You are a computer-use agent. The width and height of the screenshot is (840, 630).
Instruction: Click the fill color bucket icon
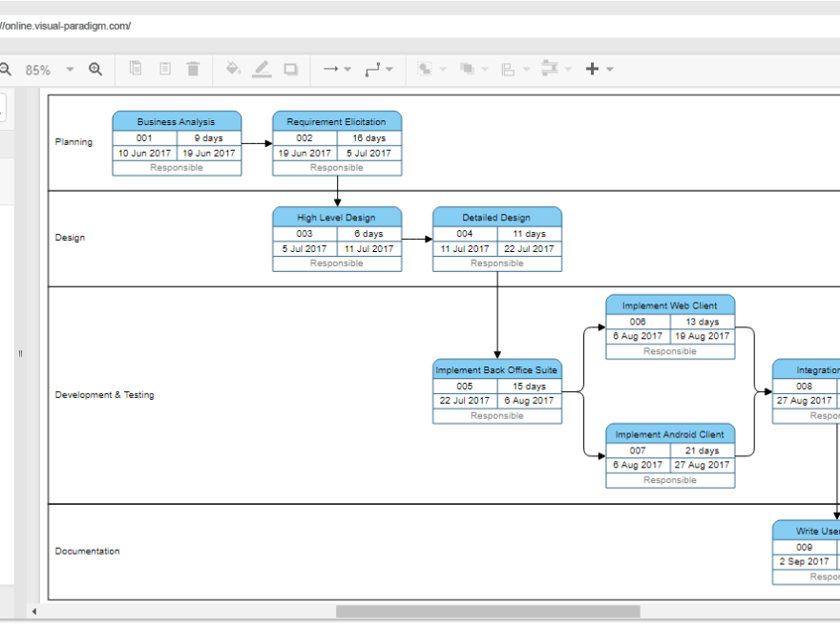click(x=233, y=69)
